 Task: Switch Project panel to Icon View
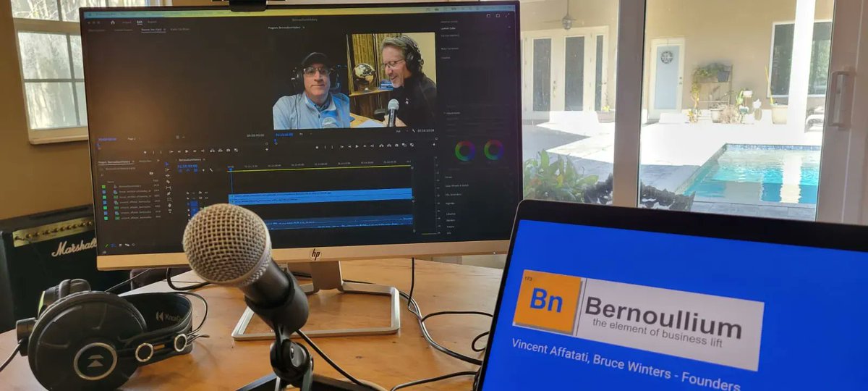[120, 245]
